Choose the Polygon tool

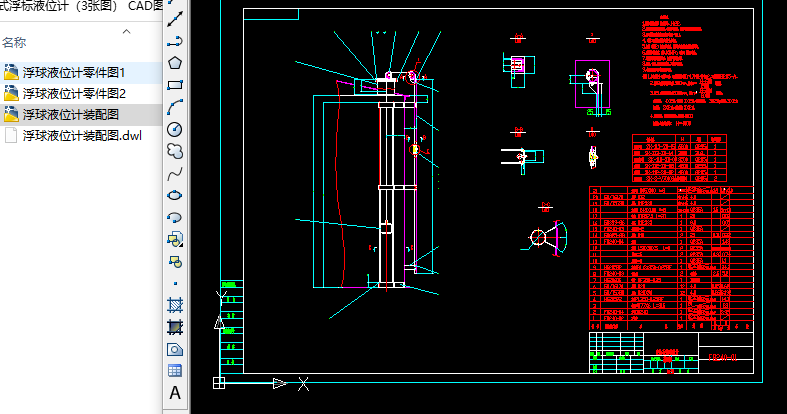pyautogui.click(x=175, y=62)
